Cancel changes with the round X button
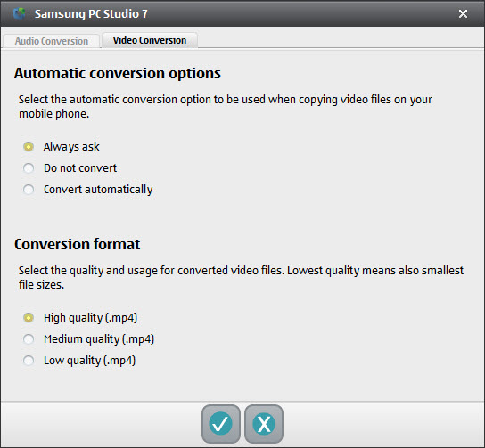The width and height of the screenshot is (485, 448). [264, 424]
